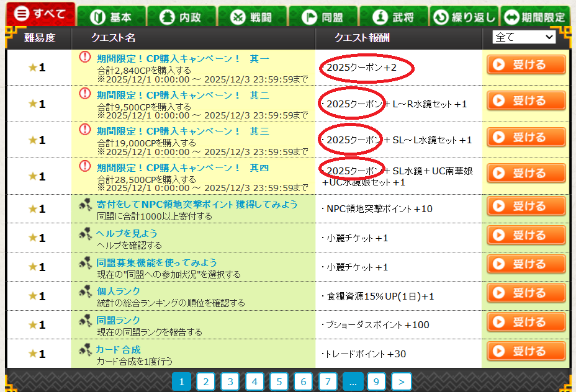Viewport: 576px width, 392px height.
Task: Click the exclamation icon beside CP購入キャンペーン 其一
Action: 85,58
